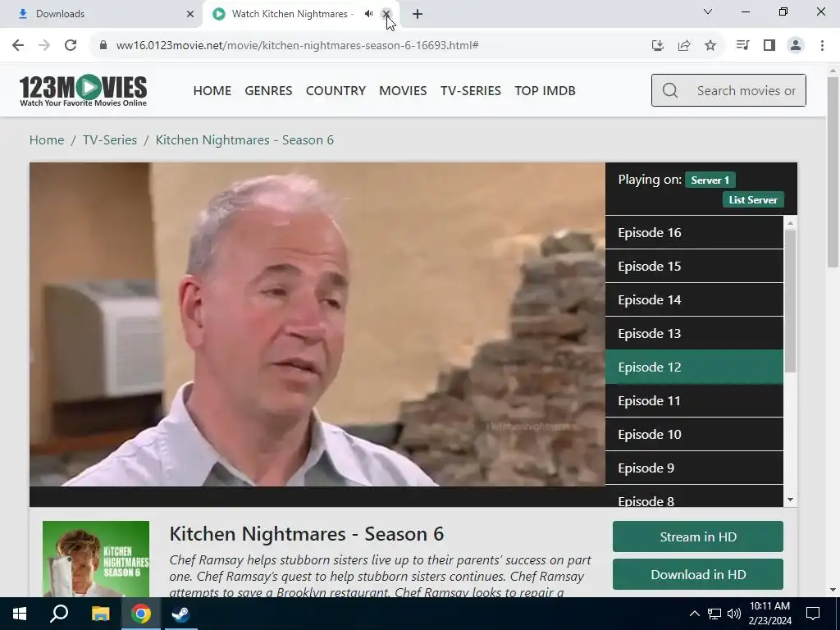840x630 pixels.
Task: Click the 123Movies logo
Action: (83, 90)
